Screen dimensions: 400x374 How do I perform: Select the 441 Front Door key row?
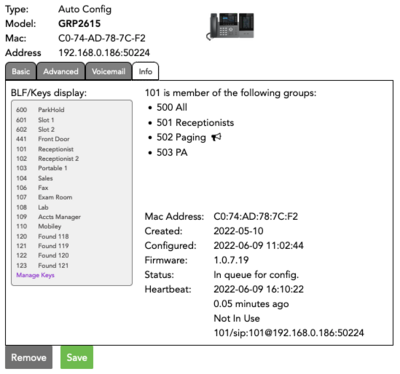[x=43, y=139]
